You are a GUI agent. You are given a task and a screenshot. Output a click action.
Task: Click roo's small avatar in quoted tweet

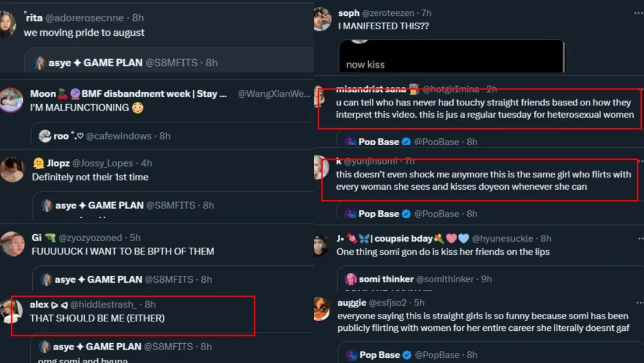pyautogui.click(x=45, y=136)
